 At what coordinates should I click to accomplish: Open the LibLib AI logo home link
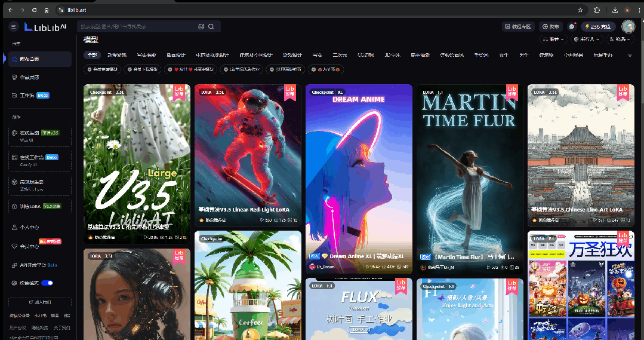pyautogui.click(x=45, y=27)
